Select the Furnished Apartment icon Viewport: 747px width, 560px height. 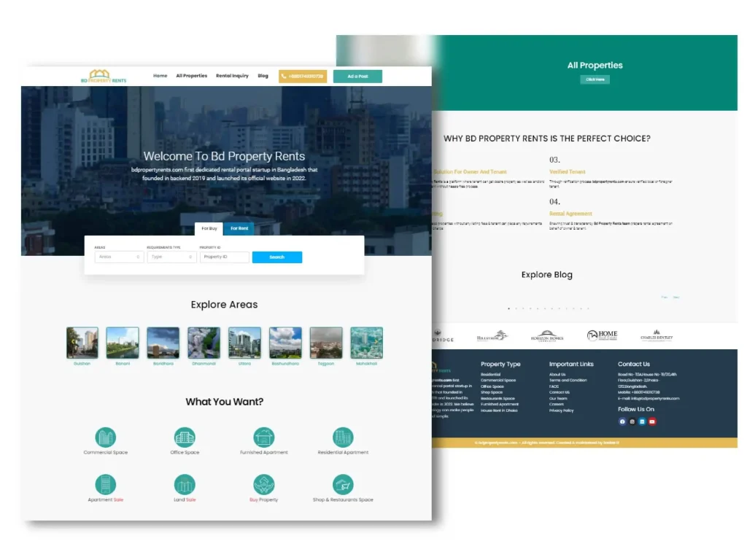[x=264, y=437]
